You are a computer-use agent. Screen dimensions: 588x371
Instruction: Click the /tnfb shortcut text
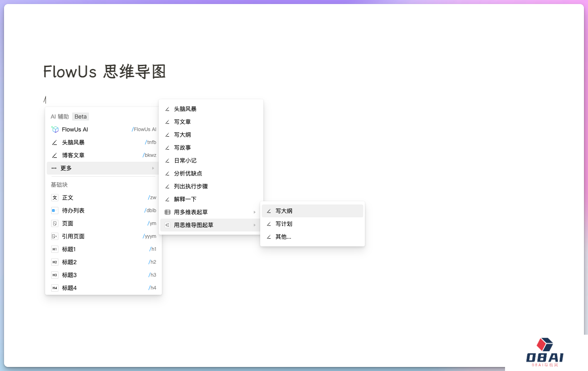click(151, 142)
